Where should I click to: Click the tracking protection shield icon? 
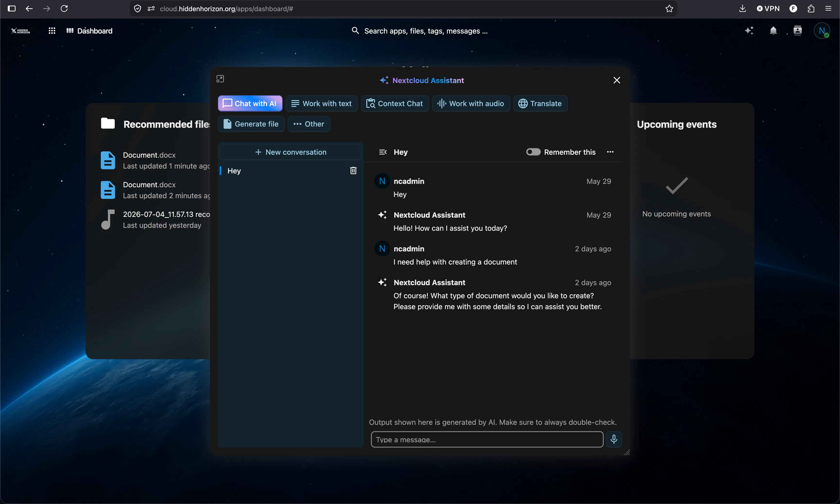tap(138, 9)
